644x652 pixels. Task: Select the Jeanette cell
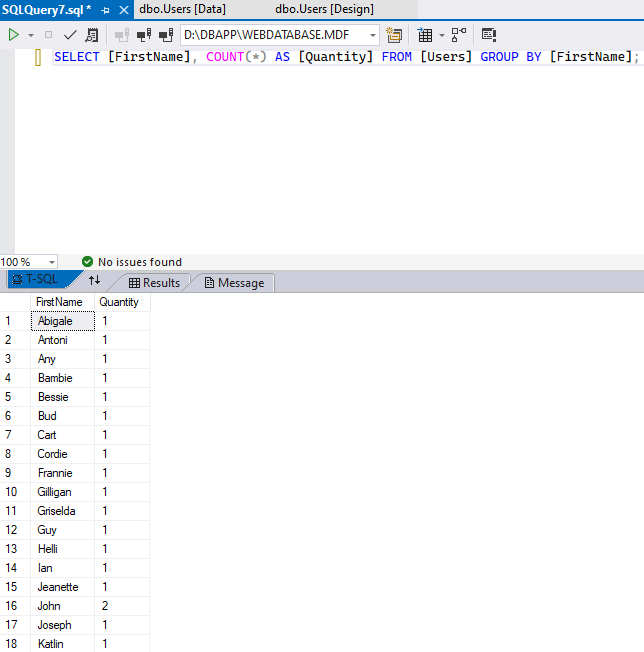[x=63, y=587]
